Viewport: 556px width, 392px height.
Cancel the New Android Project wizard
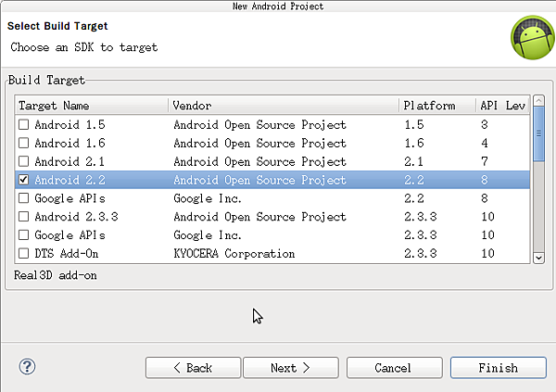pos(395,368)
